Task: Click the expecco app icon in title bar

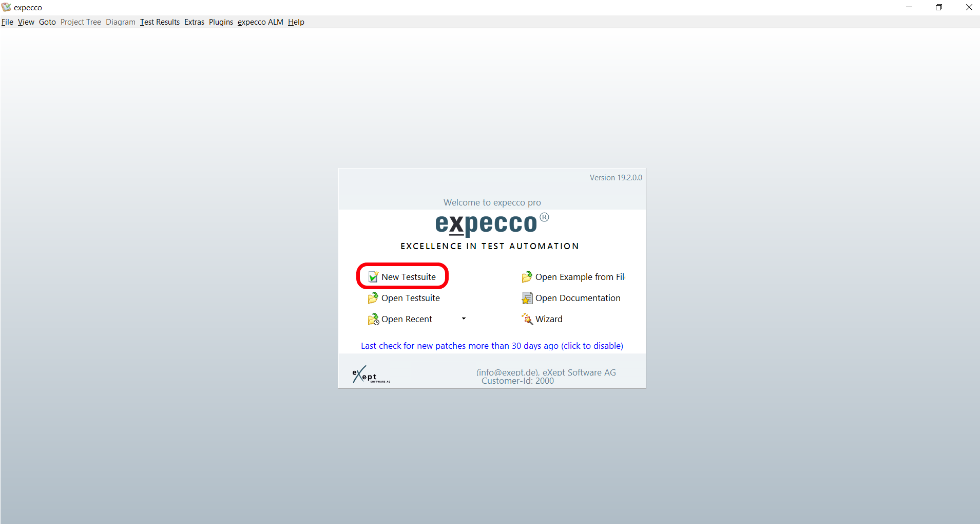Action: 6,7
